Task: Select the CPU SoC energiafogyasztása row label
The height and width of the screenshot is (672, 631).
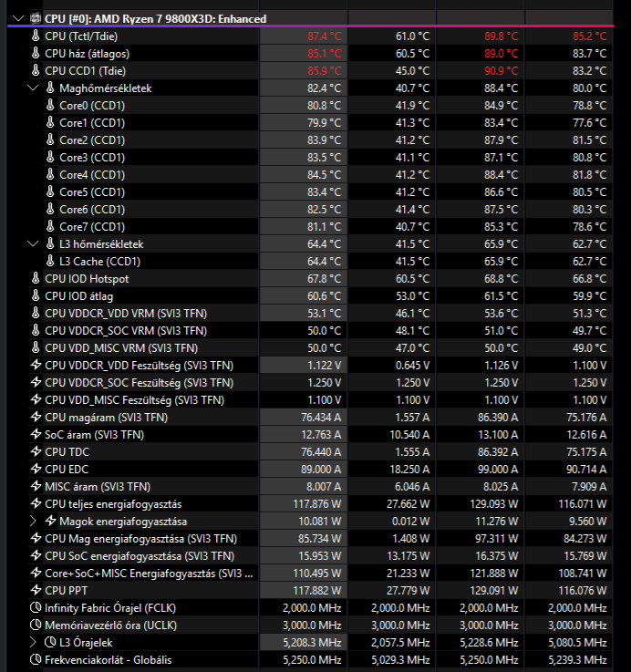Action: 140,556
